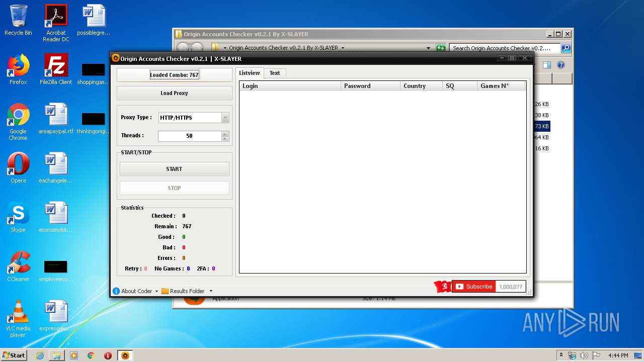Select the FileZilla Client shortcut

pyautogui.click(x=56, y=70)
